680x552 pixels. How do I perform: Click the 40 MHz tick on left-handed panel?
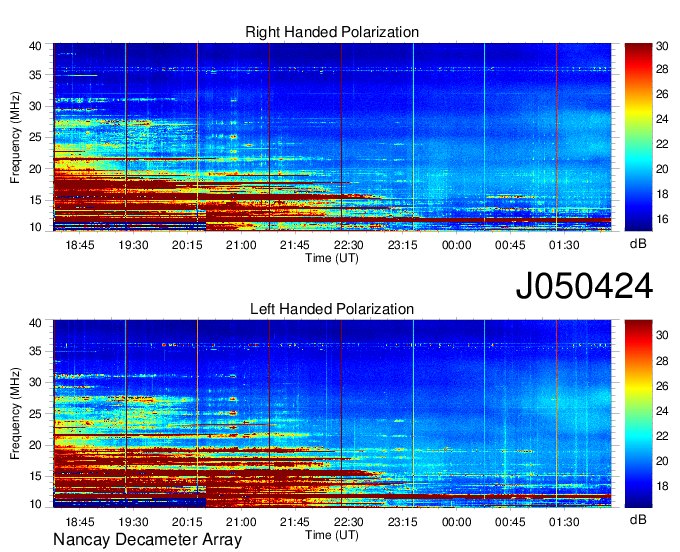[35, 323]
